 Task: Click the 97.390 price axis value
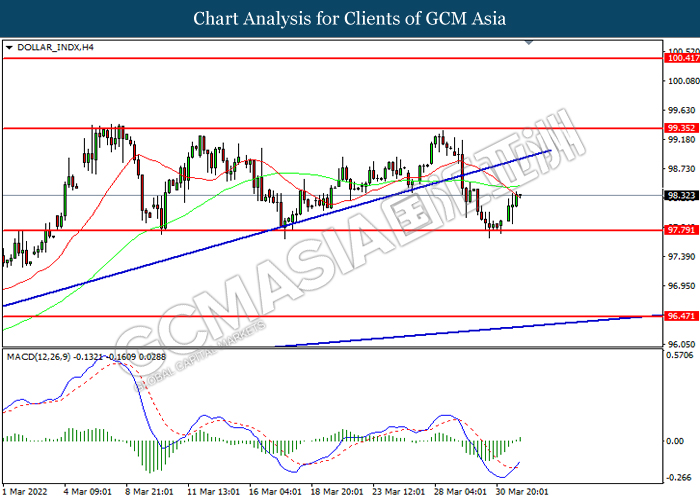pos(681,257)
